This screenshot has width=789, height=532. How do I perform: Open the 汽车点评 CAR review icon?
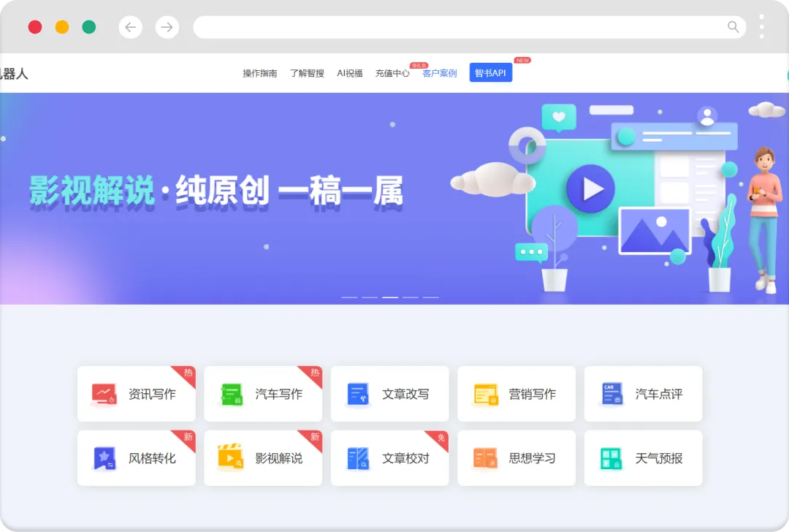611,395
